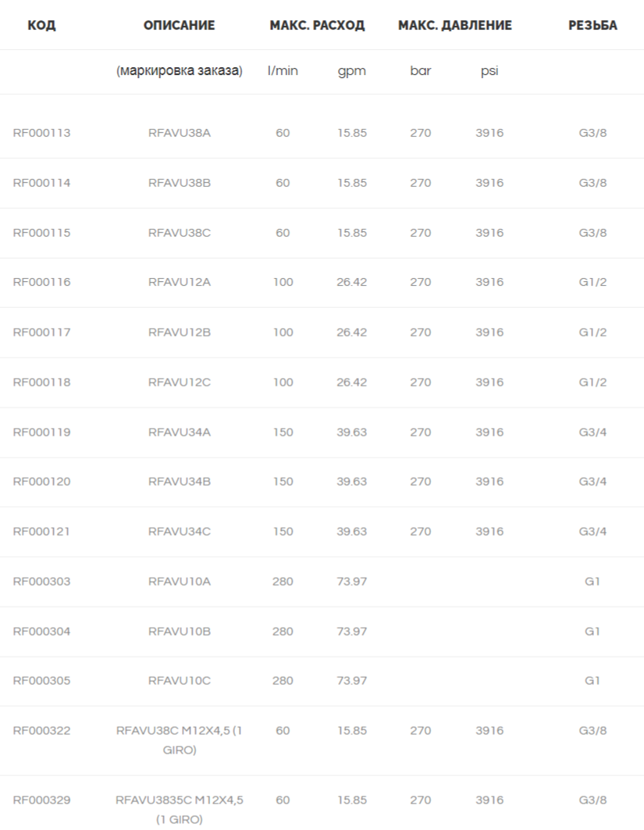Click the RFAVU10B description cell
This screenshot has height=830, width=644.
(x=180, y=632)
